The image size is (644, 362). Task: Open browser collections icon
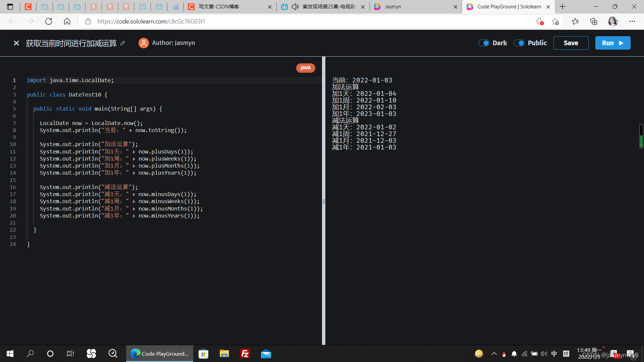(x=594, y=21)
